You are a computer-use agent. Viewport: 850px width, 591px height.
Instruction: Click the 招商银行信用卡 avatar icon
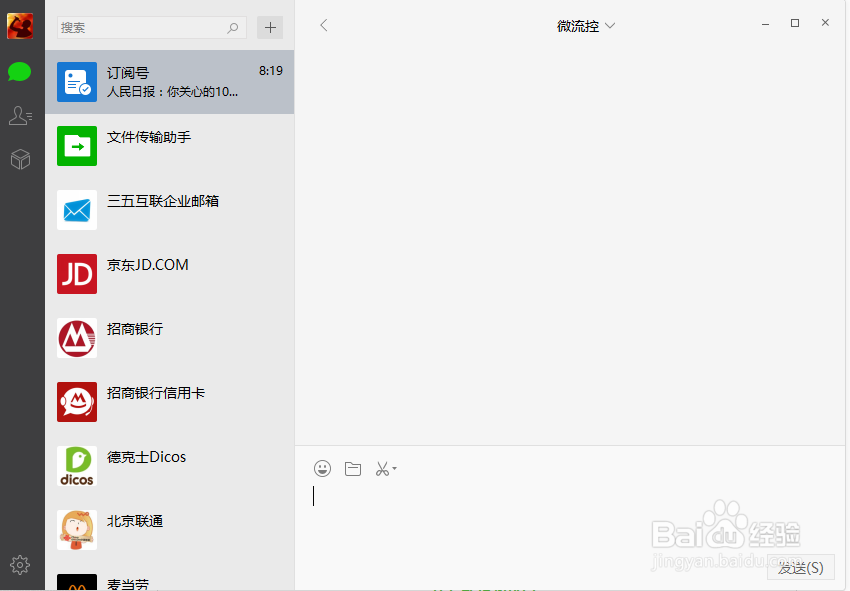[77, 402]
